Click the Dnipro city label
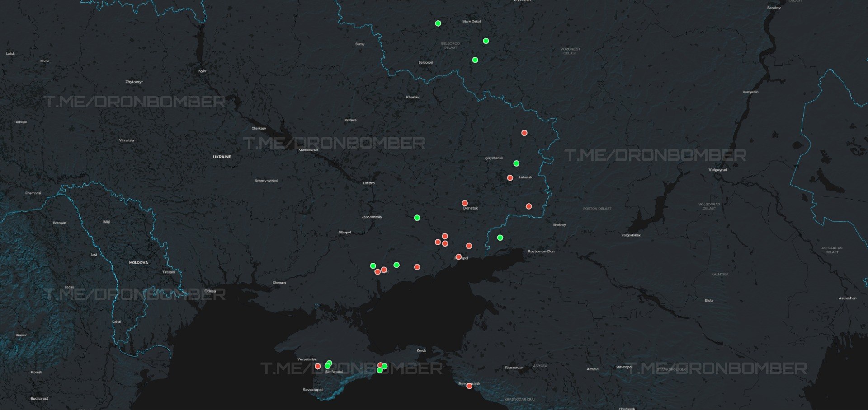The image size is (868, 410). (369, 183)
